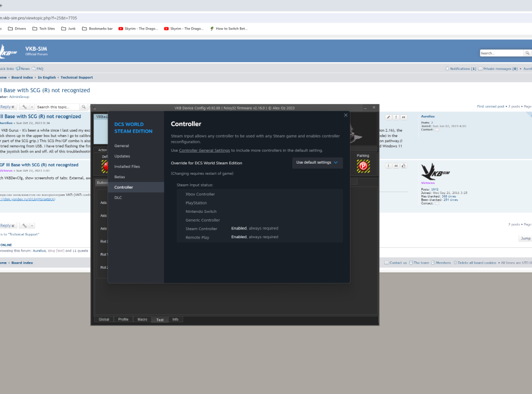
Task: Select Updates in DCS World properties sidebar
Action: (x=136, y=156)
